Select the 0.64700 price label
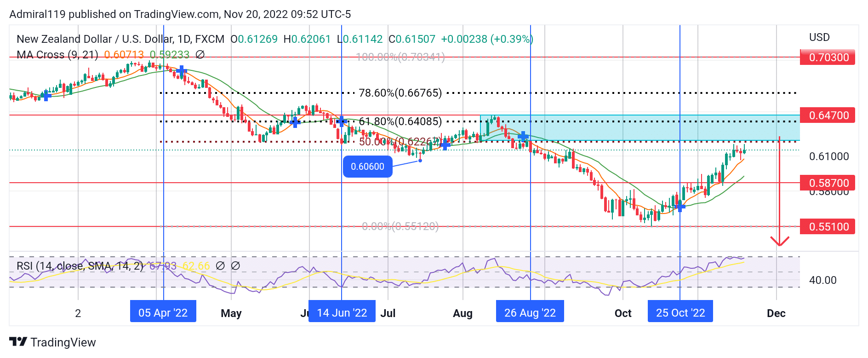Image resolution: width=868 pixels, height=358 pixels. pyautogui.click(x=828, y=115)
